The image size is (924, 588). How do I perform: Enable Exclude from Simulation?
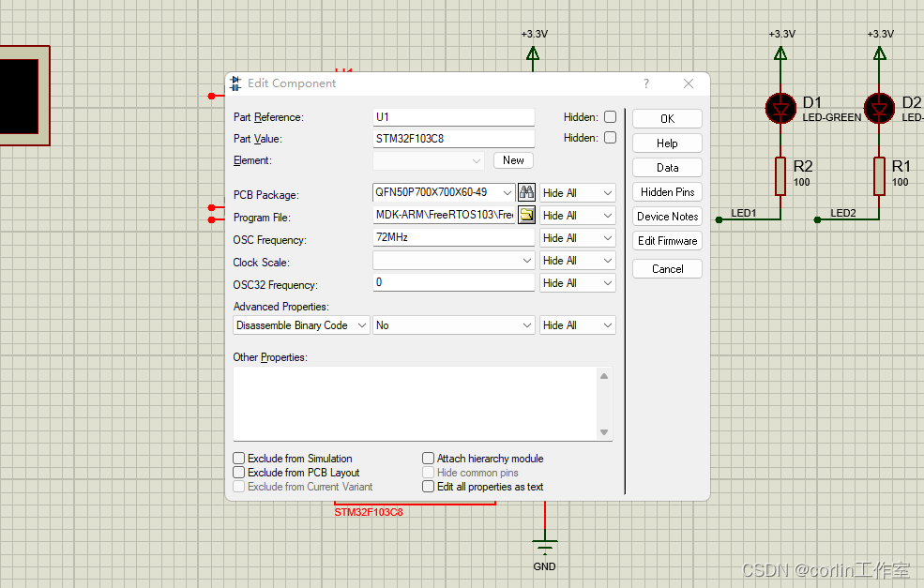[x=238, y=458]
